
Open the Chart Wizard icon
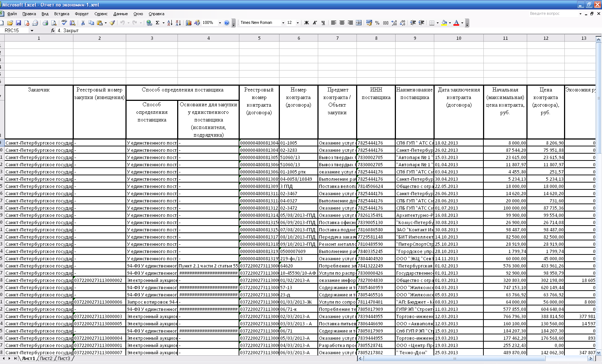click(188, 23)
